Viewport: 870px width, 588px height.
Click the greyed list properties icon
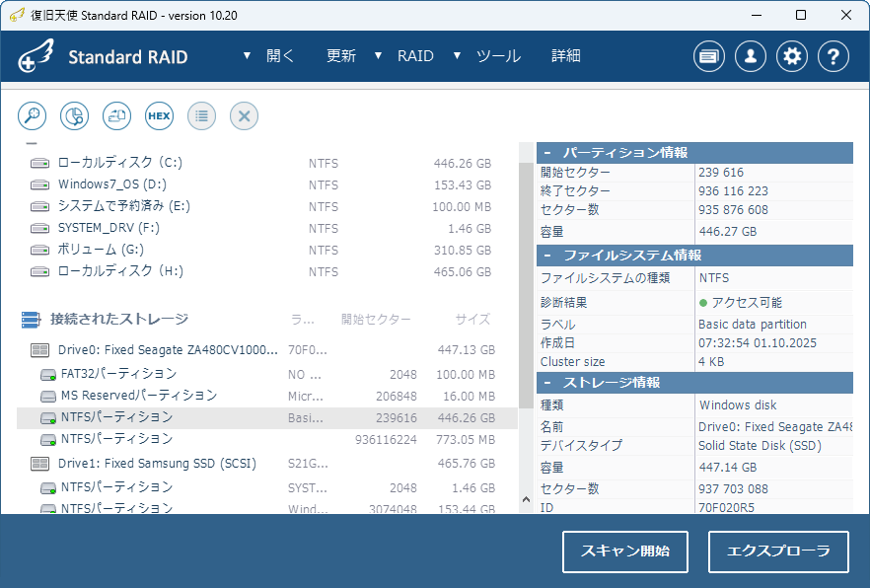(x=201, y=116)
